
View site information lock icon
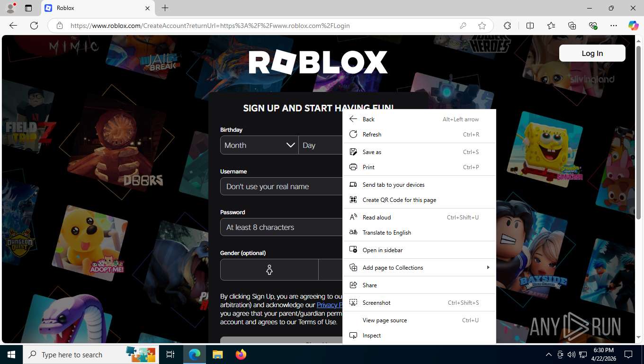[59, 26]
